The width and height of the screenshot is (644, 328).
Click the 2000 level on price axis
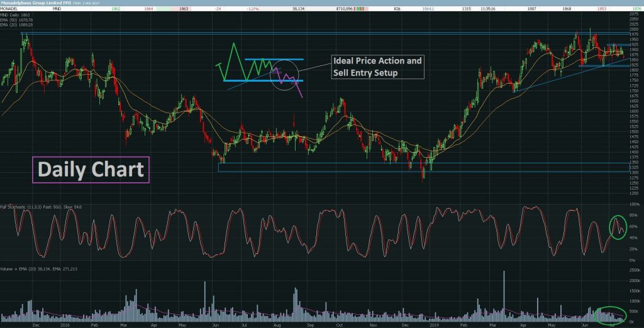pyautogui.click(x=634, y=29)
